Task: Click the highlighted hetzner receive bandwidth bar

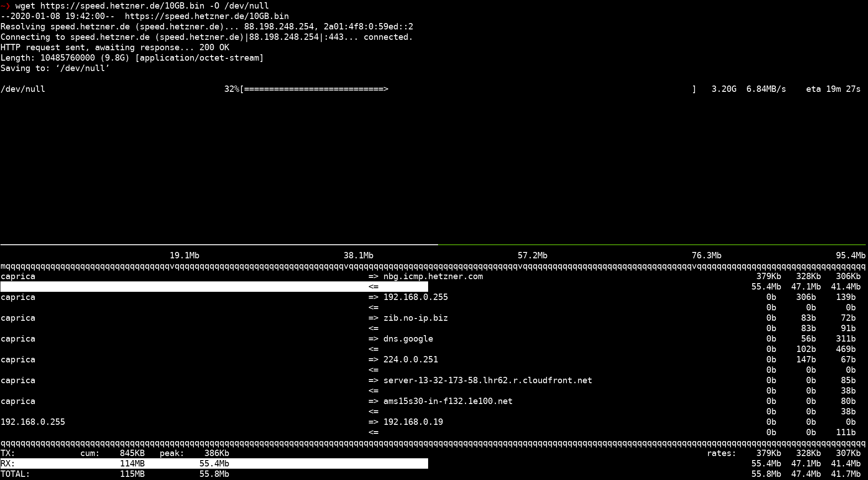Action: point(214,287)
